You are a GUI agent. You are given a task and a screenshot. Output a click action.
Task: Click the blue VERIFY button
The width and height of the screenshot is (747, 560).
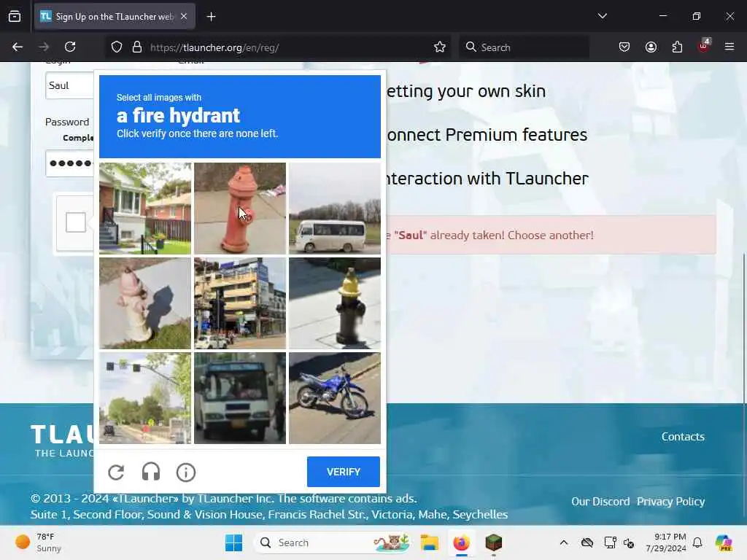point(344,472)
